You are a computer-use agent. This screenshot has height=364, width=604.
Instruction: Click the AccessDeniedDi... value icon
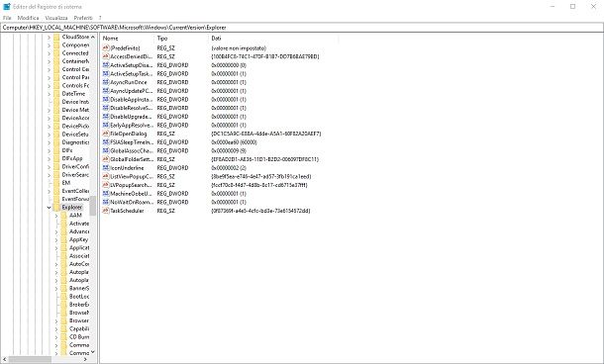tap(106, 56)
